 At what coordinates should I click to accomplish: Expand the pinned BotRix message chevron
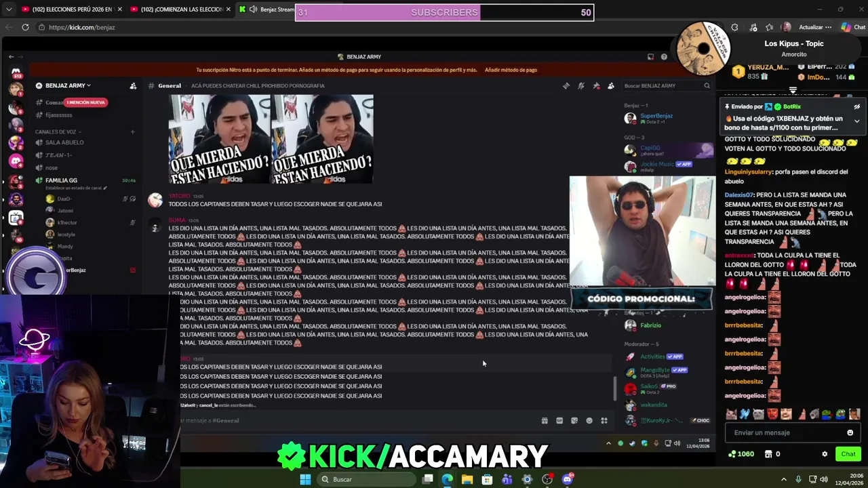coord(856,121)
